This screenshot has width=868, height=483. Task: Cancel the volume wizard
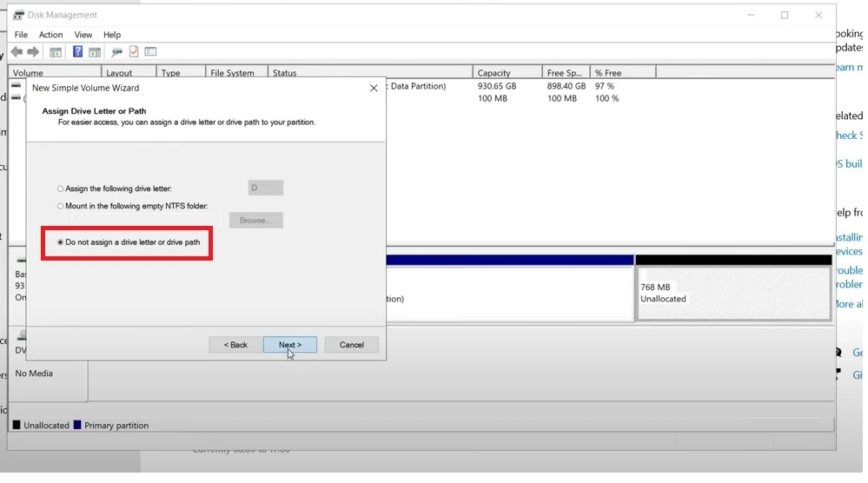352,345
